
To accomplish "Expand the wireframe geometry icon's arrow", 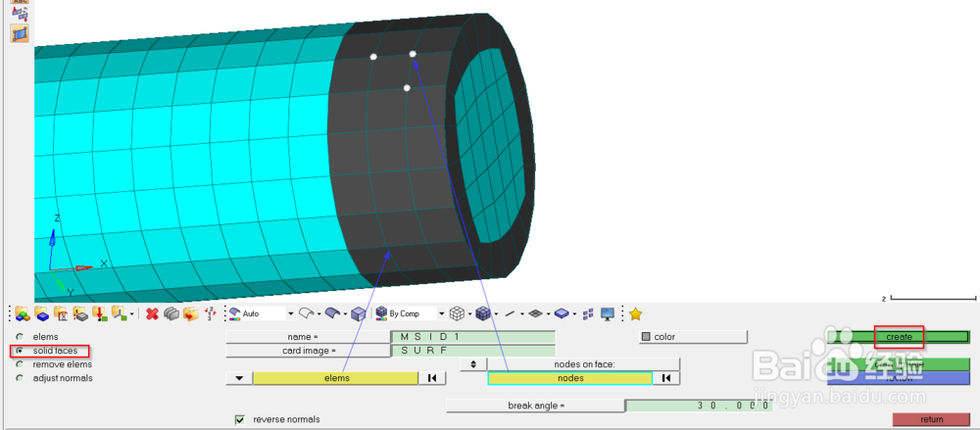I will tap(318, 313).
